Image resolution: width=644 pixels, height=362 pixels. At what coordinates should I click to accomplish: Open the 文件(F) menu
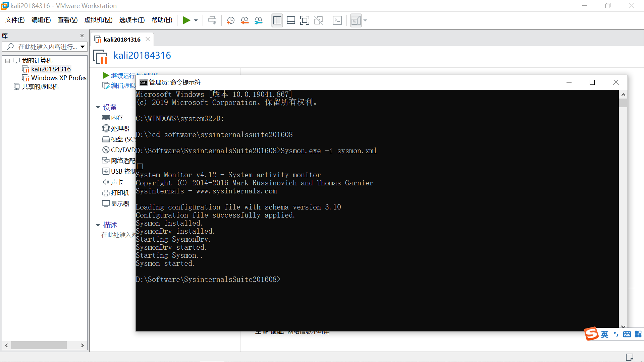click(15, 20)
